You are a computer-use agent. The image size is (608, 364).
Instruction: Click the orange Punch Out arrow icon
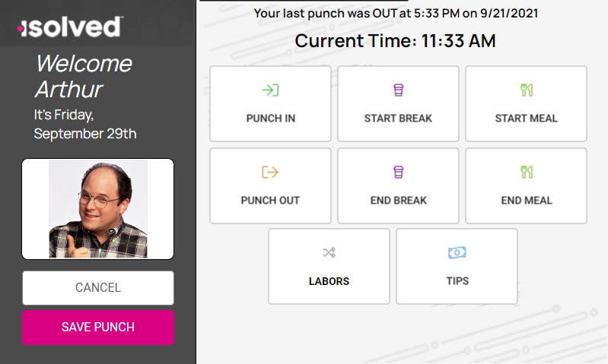point(270,173)
